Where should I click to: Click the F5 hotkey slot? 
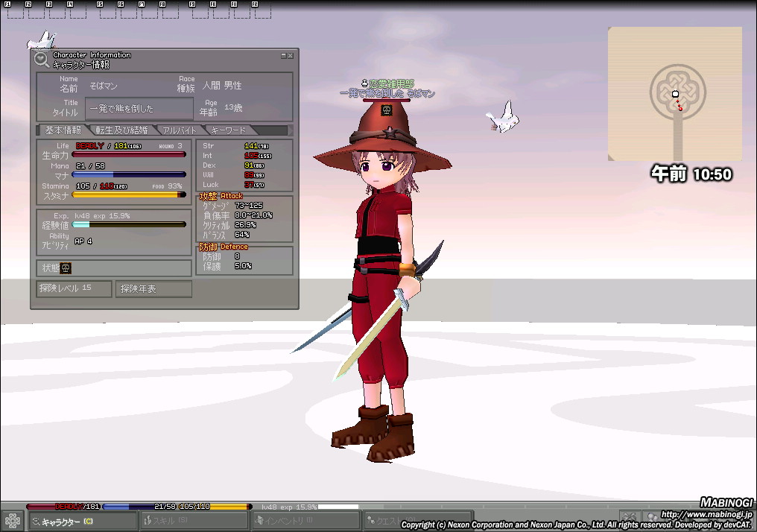[107, 12]
